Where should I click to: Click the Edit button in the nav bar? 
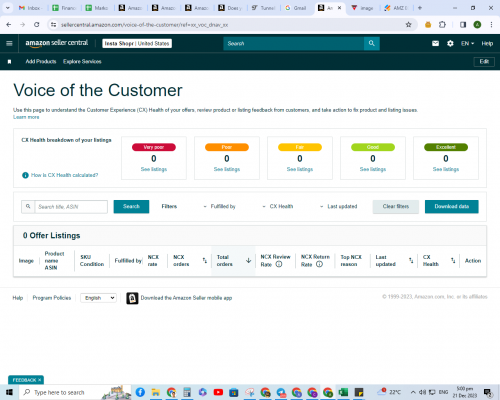pos(484,62)
